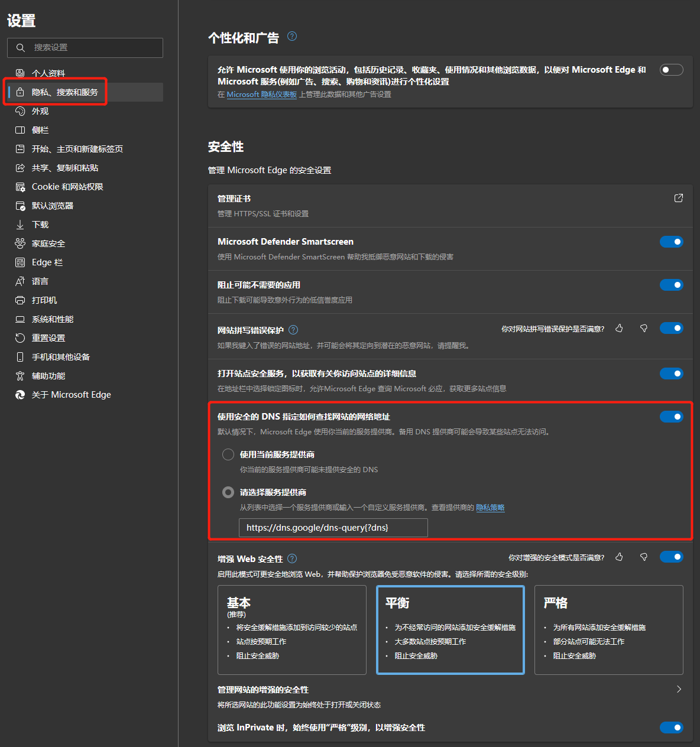Click the help icon beside 网站拼写错误保护

coord(293,330)
